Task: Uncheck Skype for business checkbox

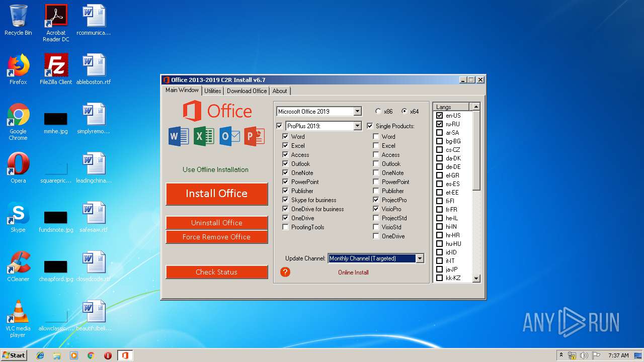Action: pyautogui.click(x=285, y=200)
